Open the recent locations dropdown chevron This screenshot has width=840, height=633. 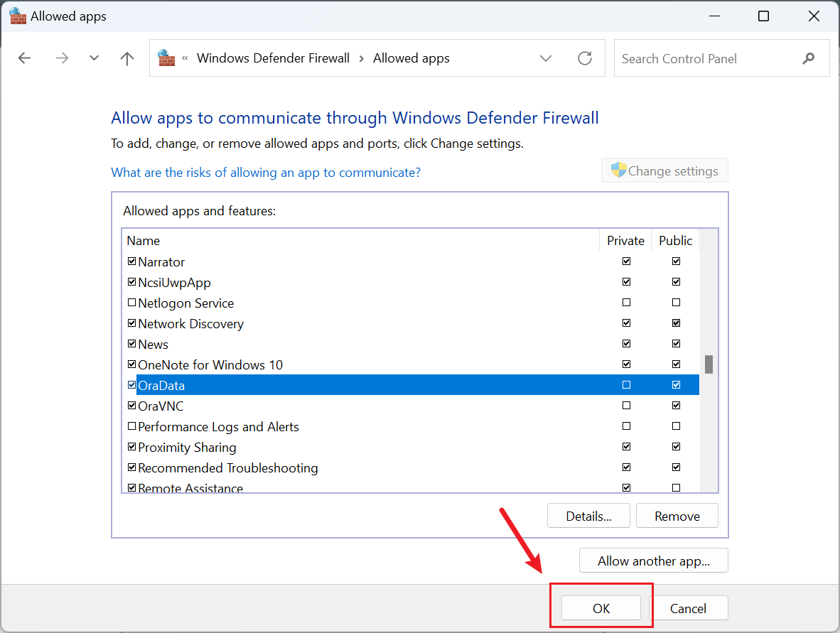[x=94, y=58]
